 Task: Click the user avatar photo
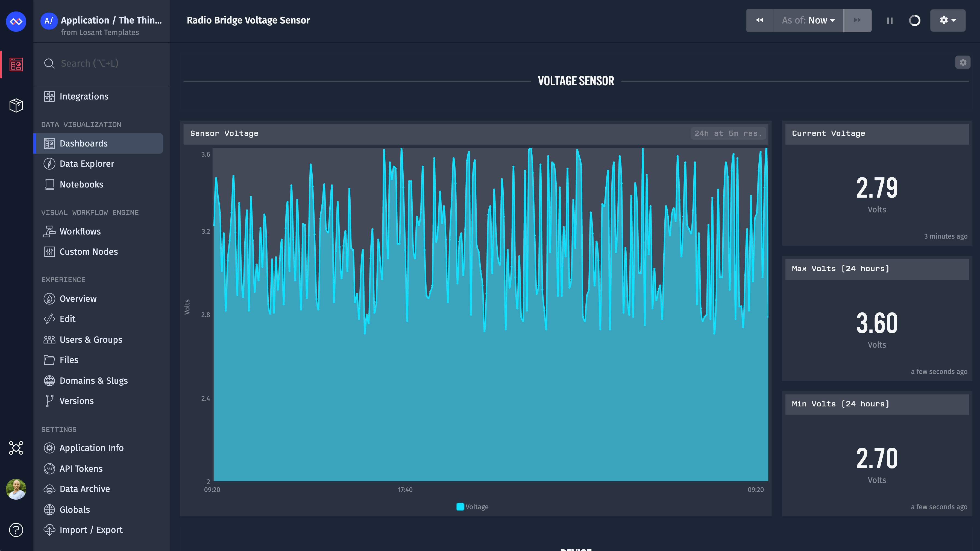point(16,489)
